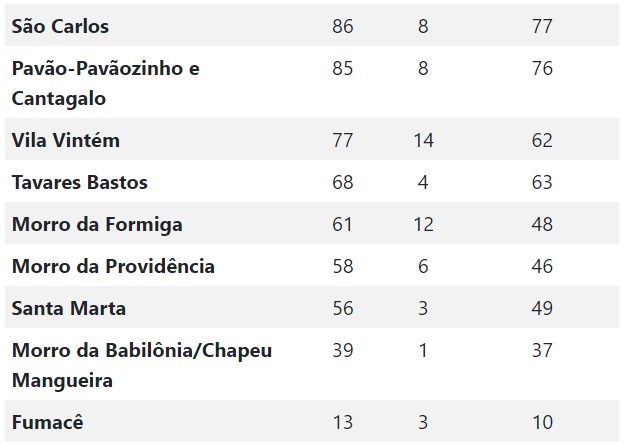Select Morro da Babilônia/Chapeu Mangueira label
Screen dimensions: 629x445
(x=142, y=366)
